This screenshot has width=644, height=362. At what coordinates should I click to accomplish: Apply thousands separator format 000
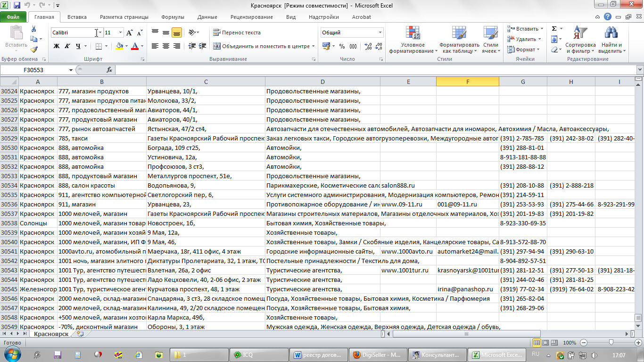tap(354, 46)
